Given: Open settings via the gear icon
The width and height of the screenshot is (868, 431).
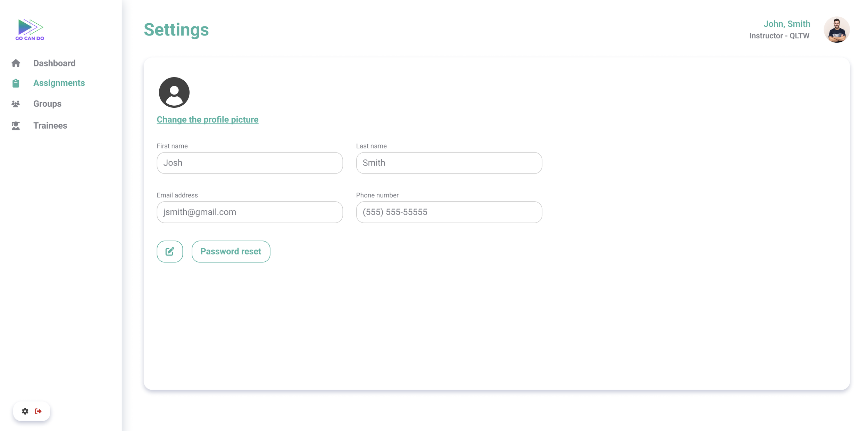Looking at the screenshot, I should pos(25,411).
